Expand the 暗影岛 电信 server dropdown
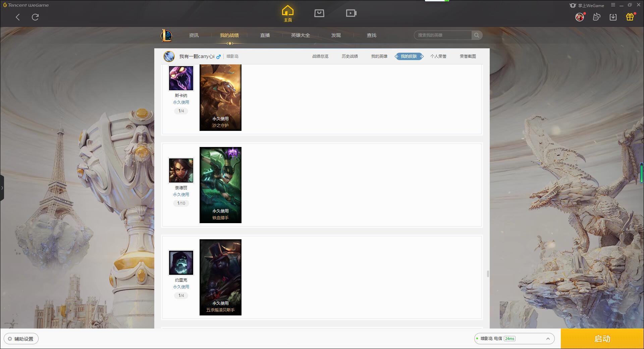This screenshot has width=644, height=349. point(514,339)
